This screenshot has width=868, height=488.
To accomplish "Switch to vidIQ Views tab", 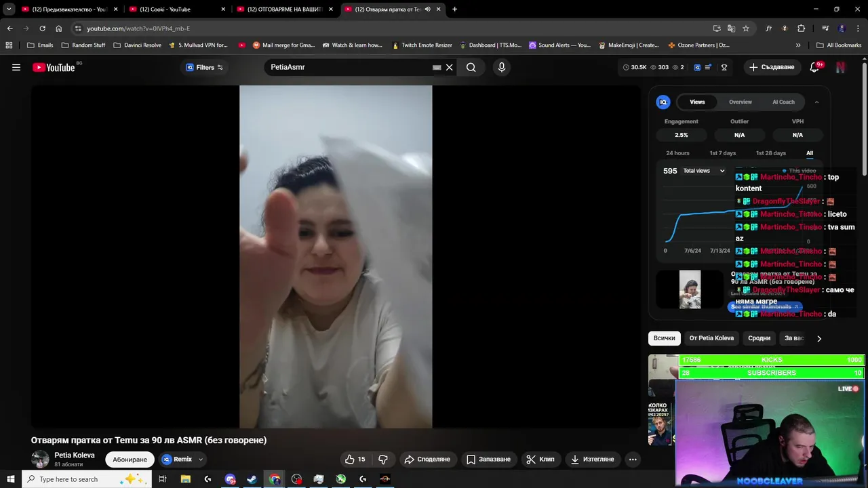I will 697,102.
